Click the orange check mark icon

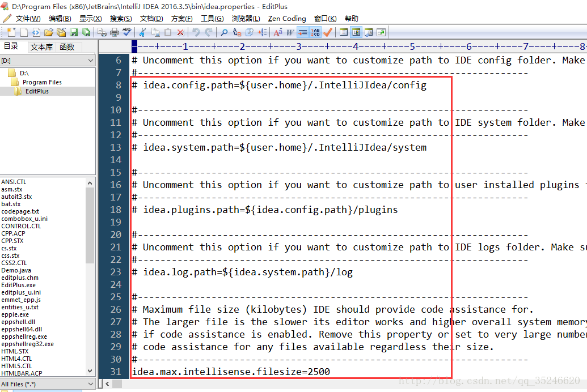[x=328, y=32]
